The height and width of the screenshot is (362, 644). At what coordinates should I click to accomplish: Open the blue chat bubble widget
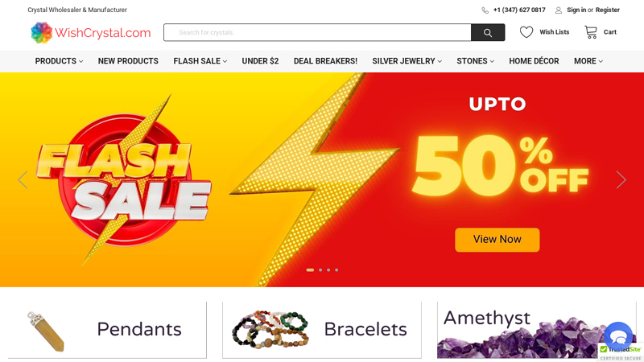click(x=618, y=336)
